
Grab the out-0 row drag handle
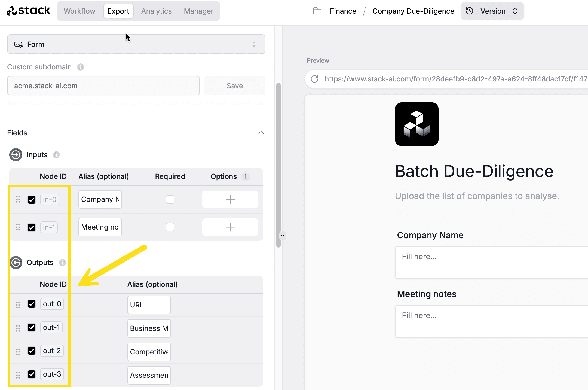18,305
